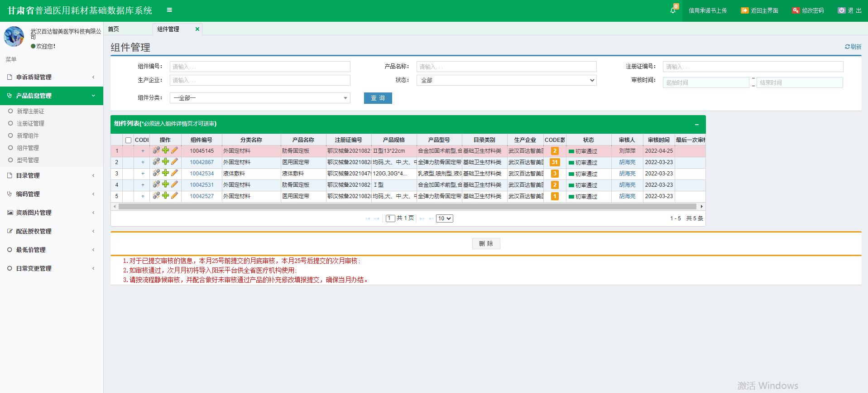Viewport: 868px width, 393px height.
Task: Switch to the 首页 tab
Action: pos(114,29)
